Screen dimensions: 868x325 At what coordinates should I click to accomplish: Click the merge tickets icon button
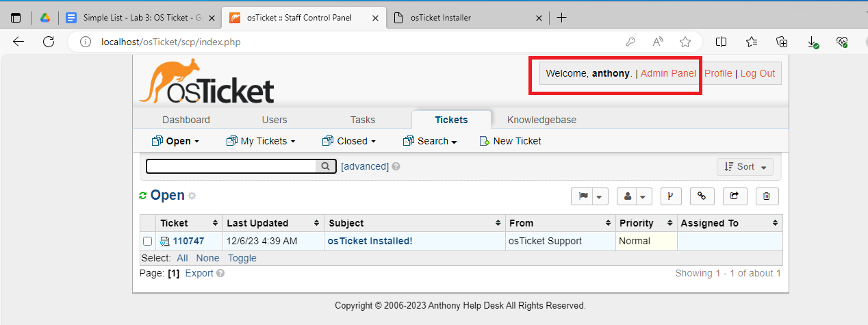click(x=670, y=196)
